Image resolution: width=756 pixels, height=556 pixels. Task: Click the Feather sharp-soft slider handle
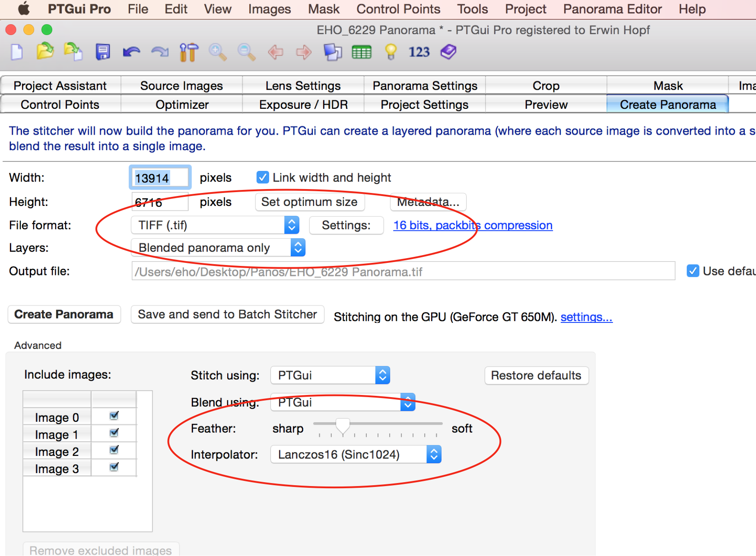[x=343, y=426]
